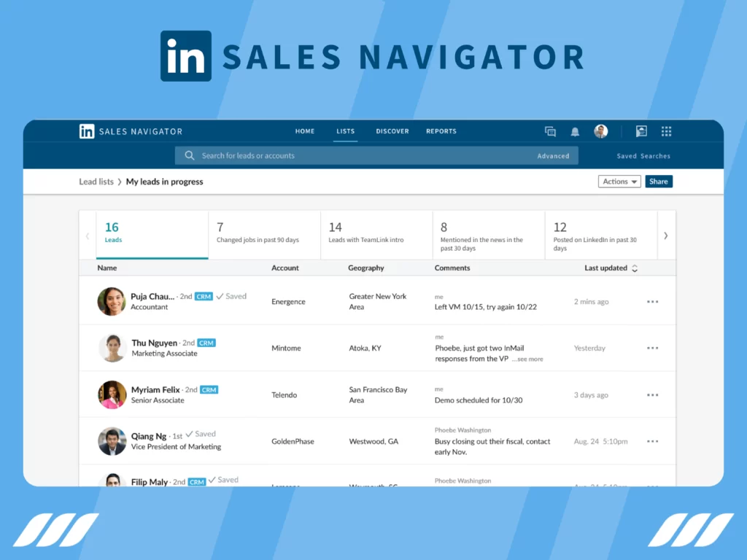Open the notifications bell
Screen dimensions: 747x560
click(575, 131)
